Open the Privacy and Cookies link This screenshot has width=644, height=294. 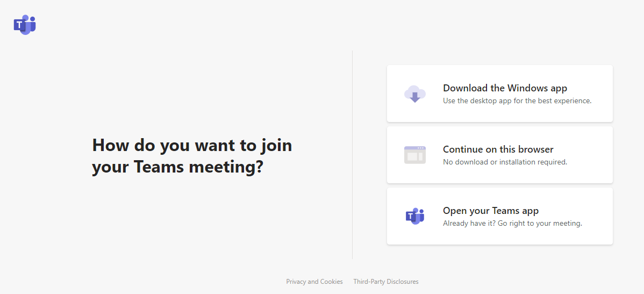click(x=314, y=282)
